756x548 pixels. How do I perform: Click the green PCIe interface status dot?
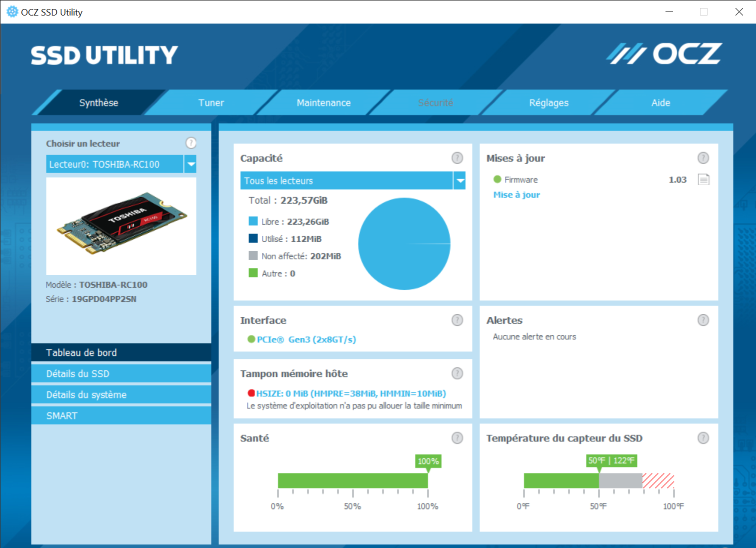pyautogui.click(x=251, y=339)
